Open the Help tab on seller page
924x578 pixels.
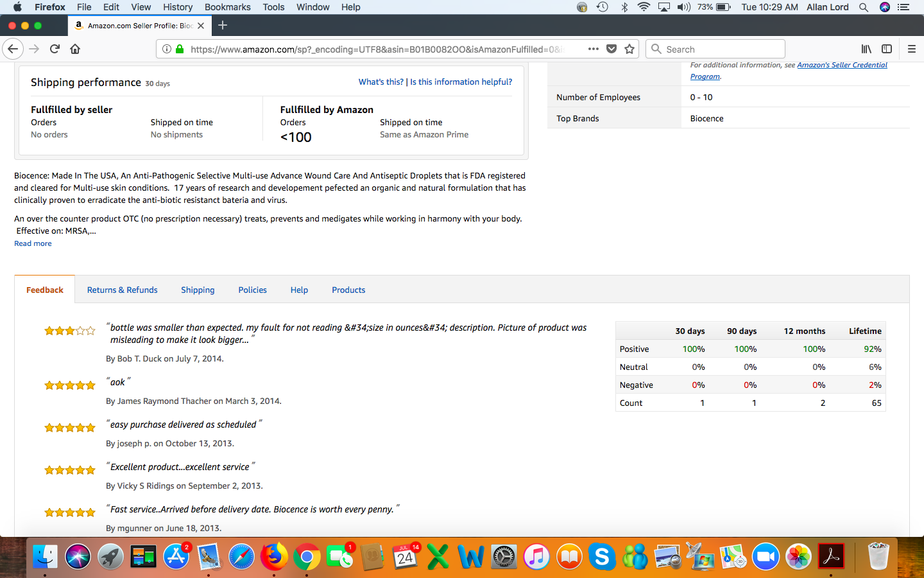click(x=299, y=290)
